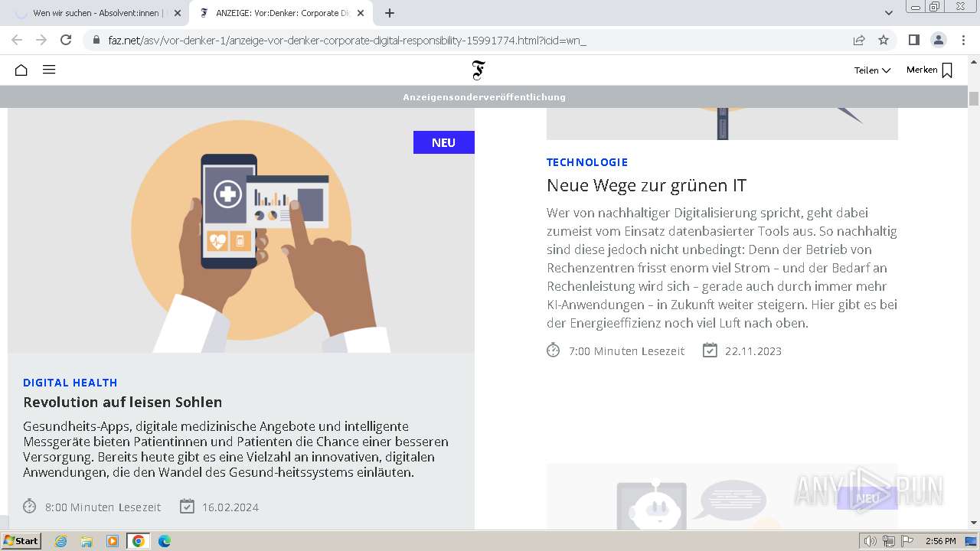Open File Explorer from taskbar
Image resolution: width=980 pixels, height=551 pixels.
click(x=87, y=541)
